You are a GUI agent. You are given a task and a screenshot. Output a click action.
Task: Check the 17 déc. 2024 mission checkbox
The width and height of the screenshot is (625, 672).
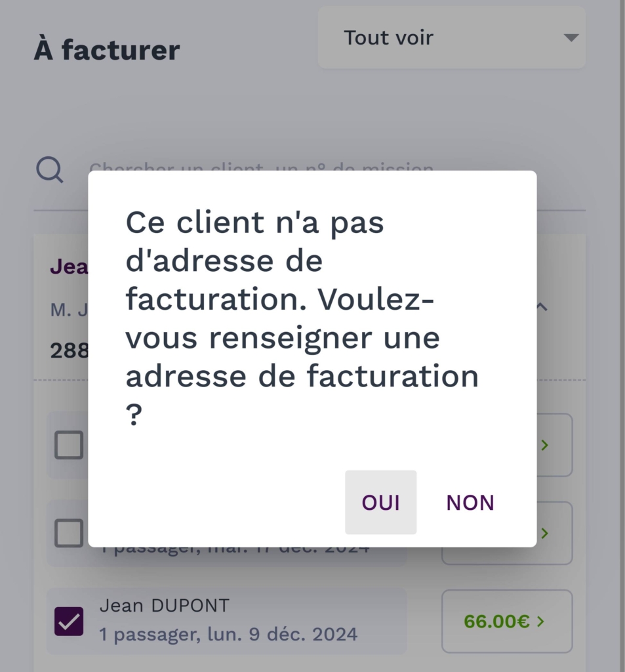tap(69, 533)
